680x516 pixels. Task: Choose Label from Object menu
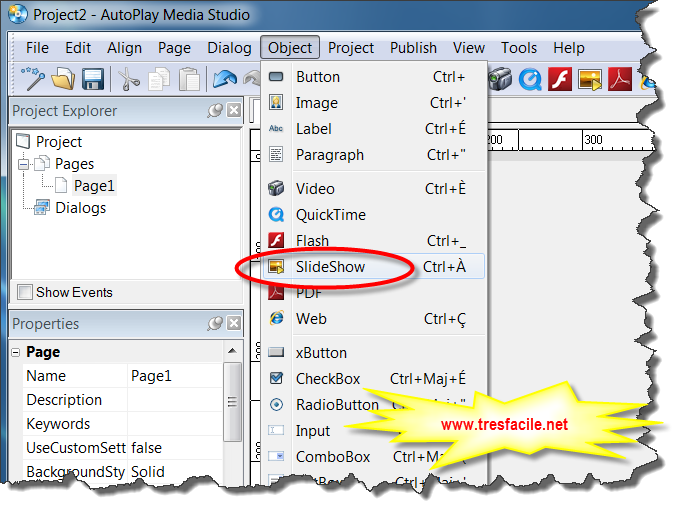pyautogui.click(x=374, y=129)
